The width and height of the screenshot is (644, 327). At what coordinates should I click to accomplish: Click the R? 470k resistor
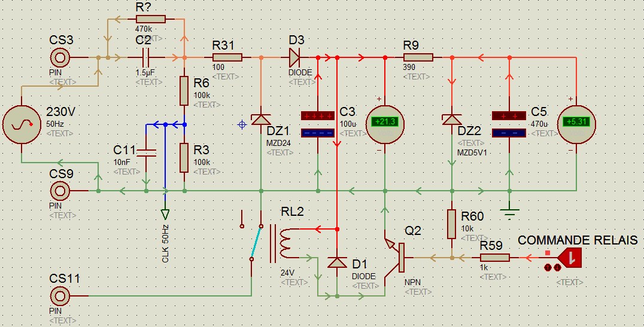(x=151, y=19)
